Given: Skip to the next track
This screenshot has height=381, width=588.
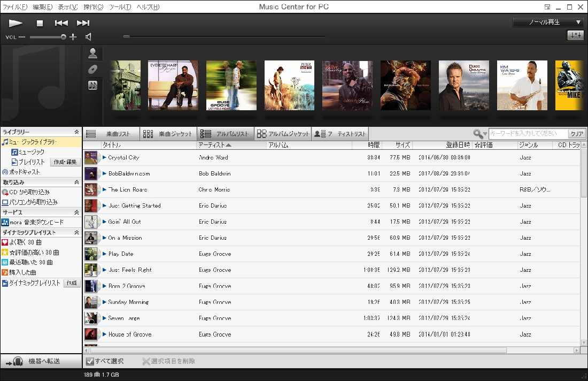Looking at the screenshot, I should [83, 23].
